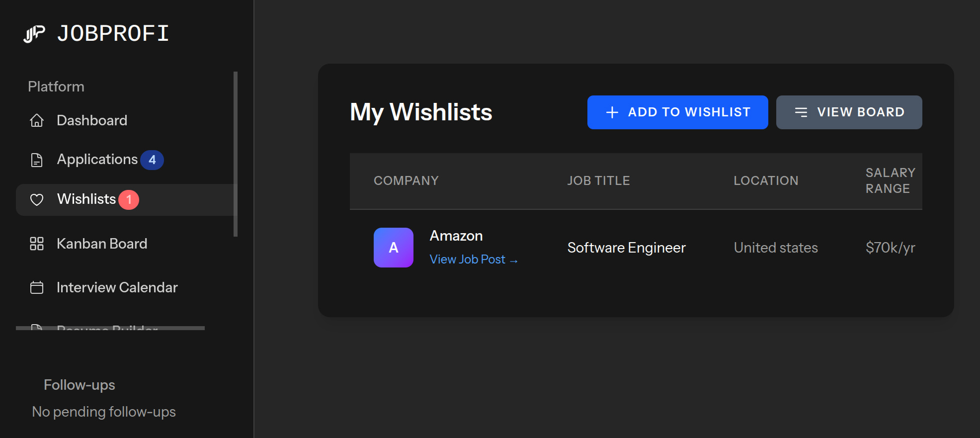This screenshot has height=438, width=980.
Task: Click the board lines icon on View Board
Action: coord(802,112)
